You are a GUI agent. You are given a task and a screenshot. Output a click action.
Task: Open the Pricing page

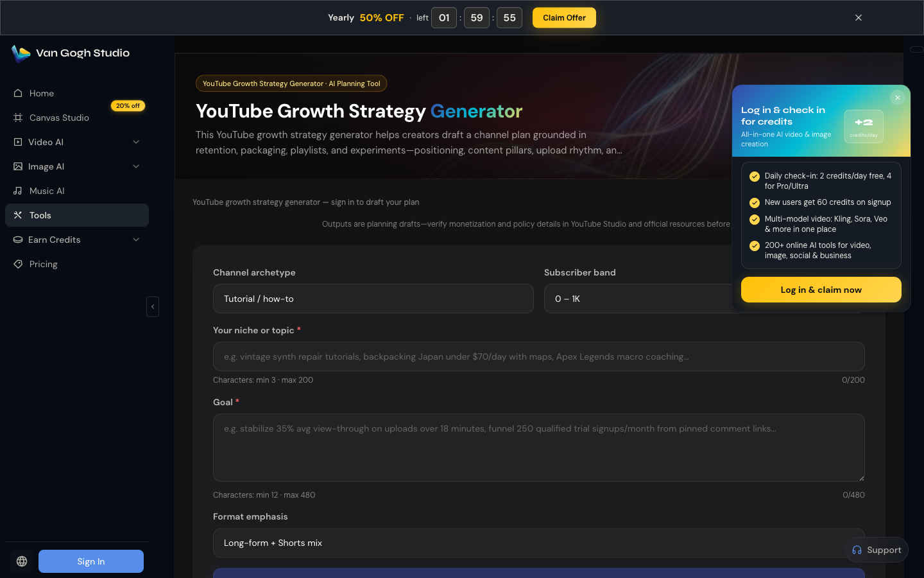pyautogui.click(x=77, y=264)
